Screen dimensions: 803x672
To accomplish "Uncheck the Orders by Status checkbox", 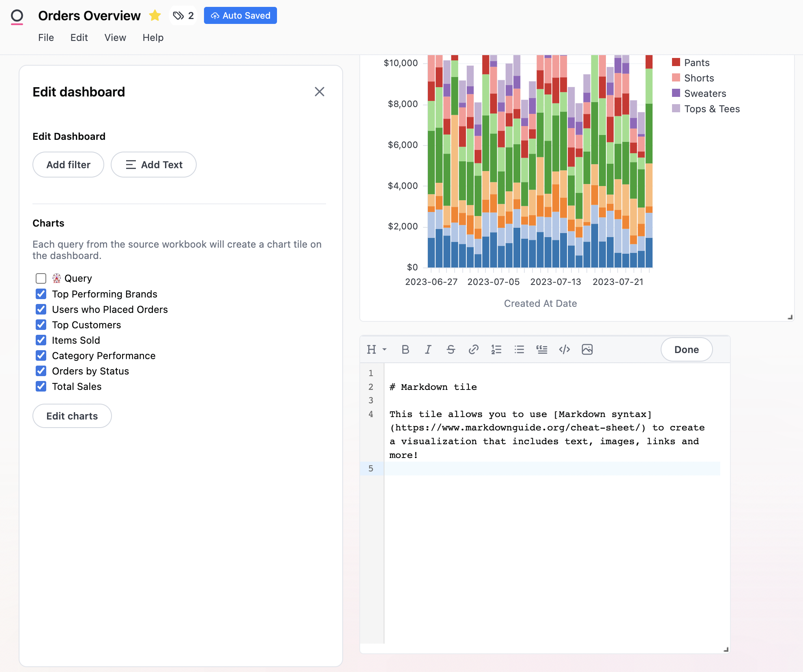I will (x=41, y=371).
